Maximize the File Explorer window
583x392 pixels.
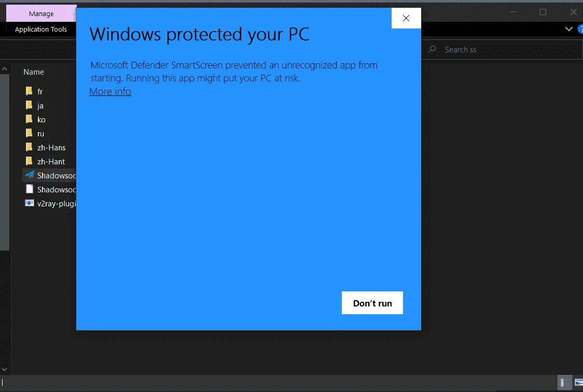[x=543, y=12]
